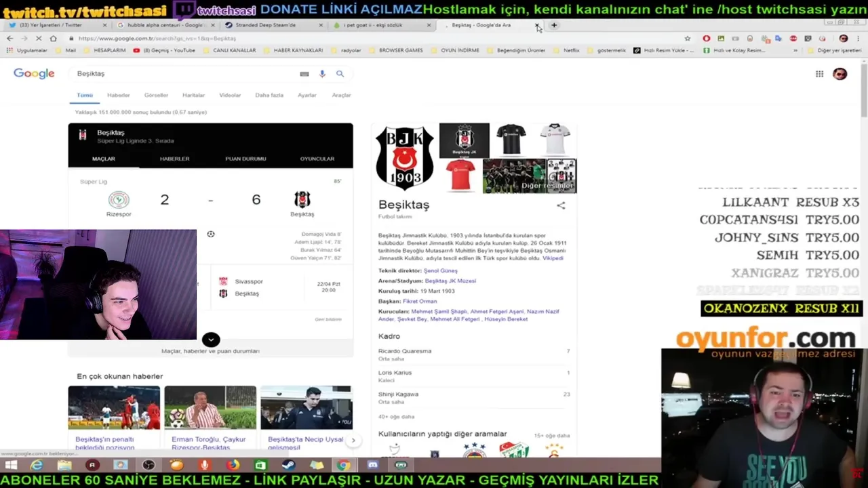Switch to the 'Haritalar' results tab
This screenshot has width=868, height=488.
[193, 95]
